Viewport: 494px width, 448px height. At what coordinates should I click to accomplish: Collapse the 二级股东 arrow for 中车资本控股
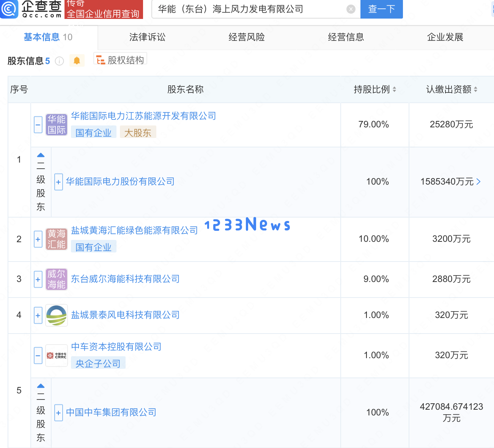(x=41, y=385)
